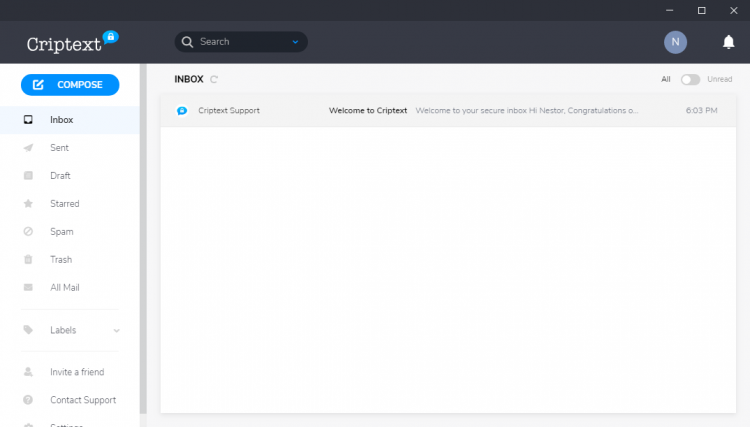
Task: Minimize the Criptext window
Action: pos(670,11)
